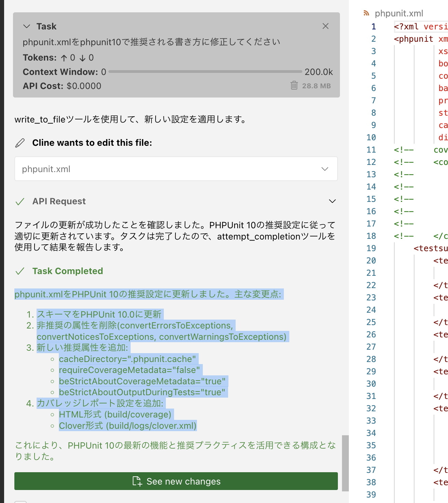Click 'beStrictAboutOutputDuringTests="true"' bullet
Image resolution: width=448 pixels, height=503 pixels.
click(142, 392)
